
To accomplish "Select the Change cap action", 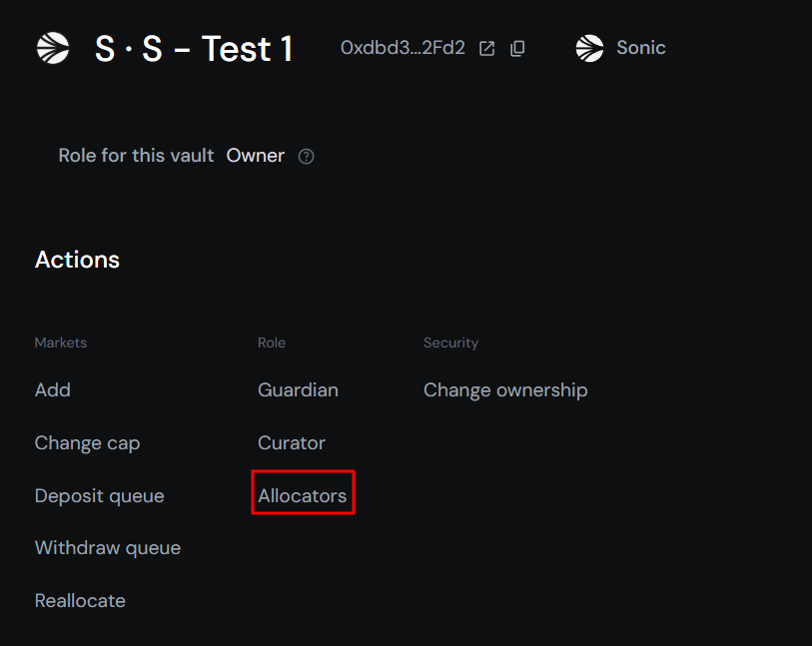I will [87, 442].
